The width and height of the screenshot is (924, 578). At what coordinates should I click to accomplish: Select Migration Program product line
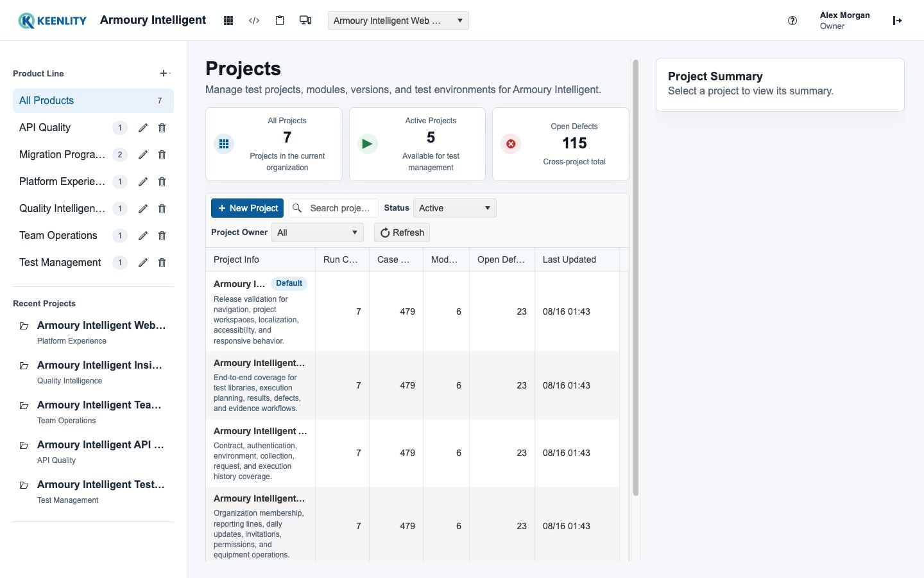[x=62, y=155]
